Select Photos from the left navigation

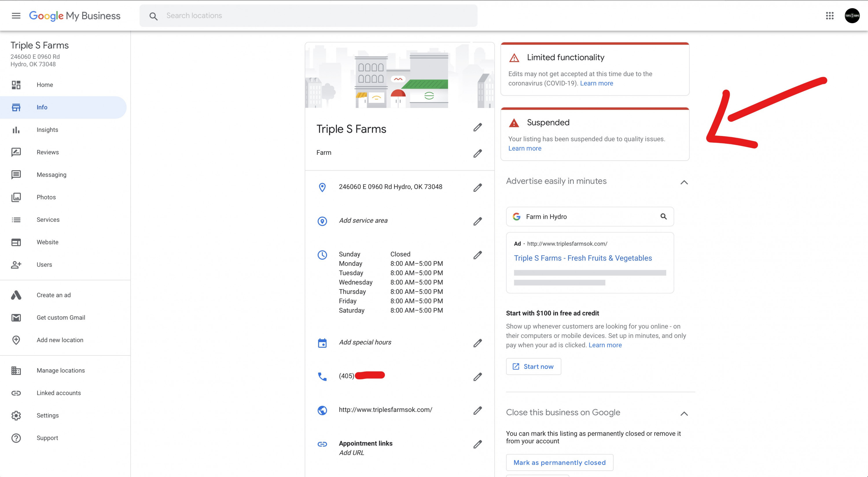[46, 197]
